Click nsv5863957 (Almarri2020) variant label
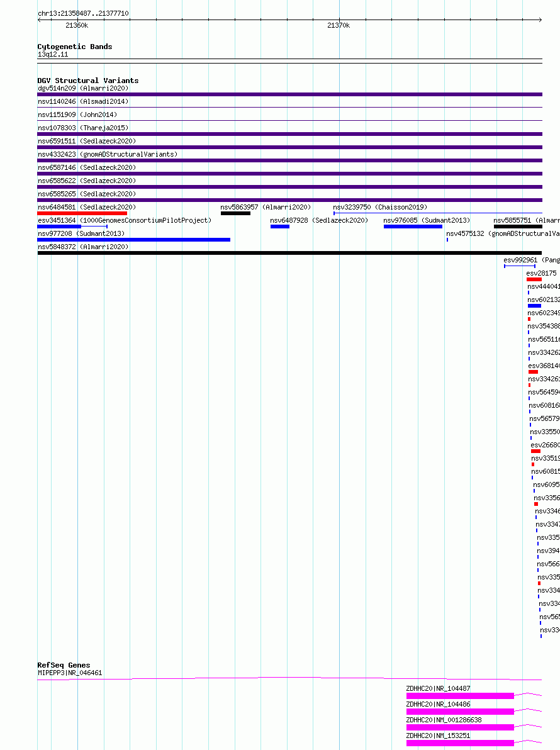 click(x=266, y=208)
